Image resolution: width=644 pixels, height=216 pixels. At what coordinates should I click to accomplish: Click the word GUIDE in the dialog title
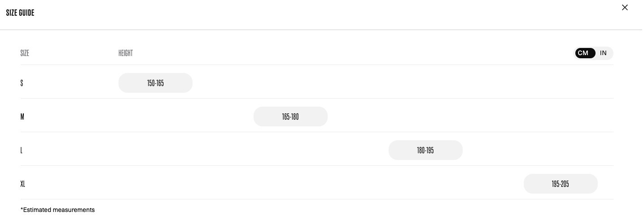pyautogui.click(x=26, y=13)
